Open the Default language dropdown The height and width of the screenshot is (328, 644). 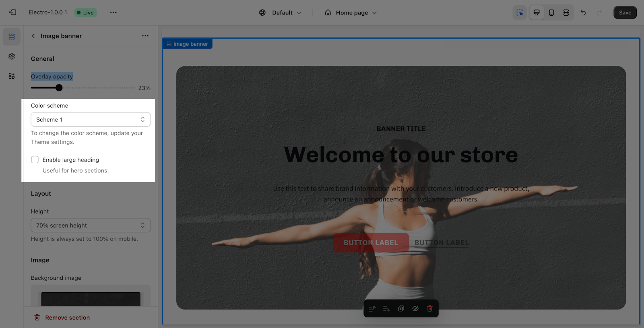point(287,12)
